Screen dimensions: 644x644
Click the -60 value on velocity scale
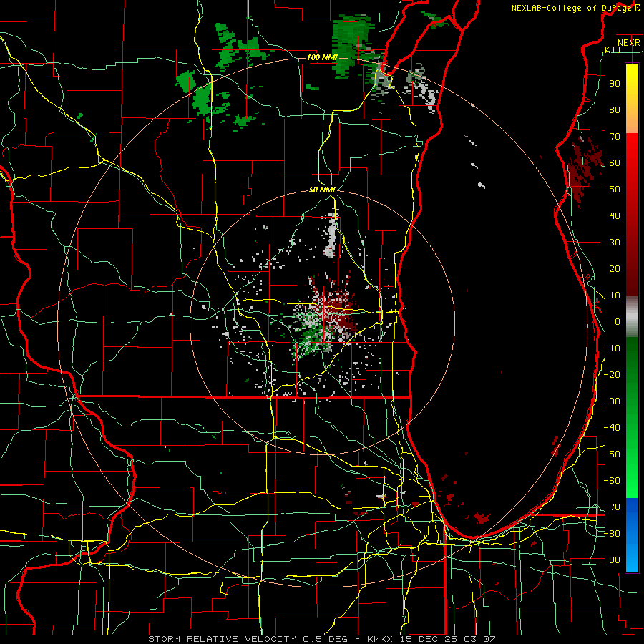(x=612, y=481)
